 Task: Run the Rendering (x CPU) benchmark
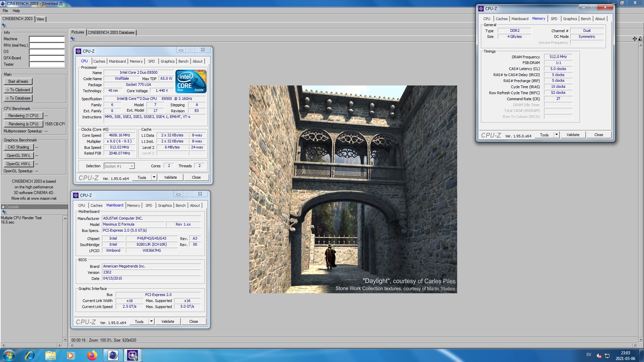(23, 124)
